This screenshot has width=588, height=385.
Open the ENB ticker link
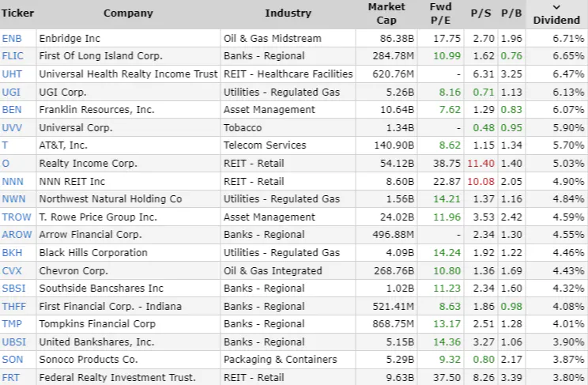12,38
